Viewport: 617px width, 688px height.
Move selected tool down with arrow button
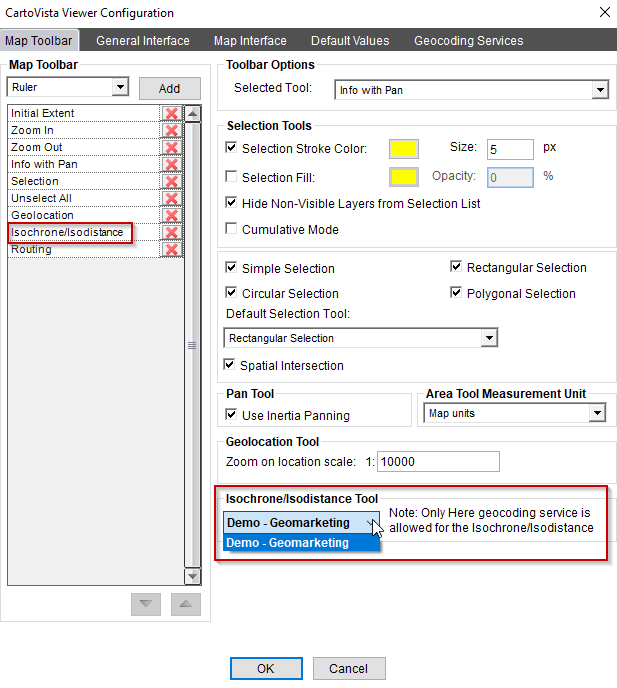(146, 604)
